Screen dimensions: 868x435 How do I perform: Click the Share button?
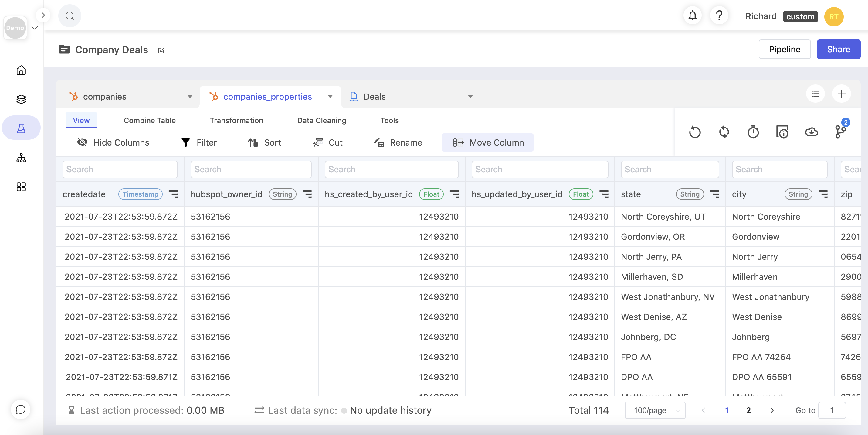pos(838,49)
